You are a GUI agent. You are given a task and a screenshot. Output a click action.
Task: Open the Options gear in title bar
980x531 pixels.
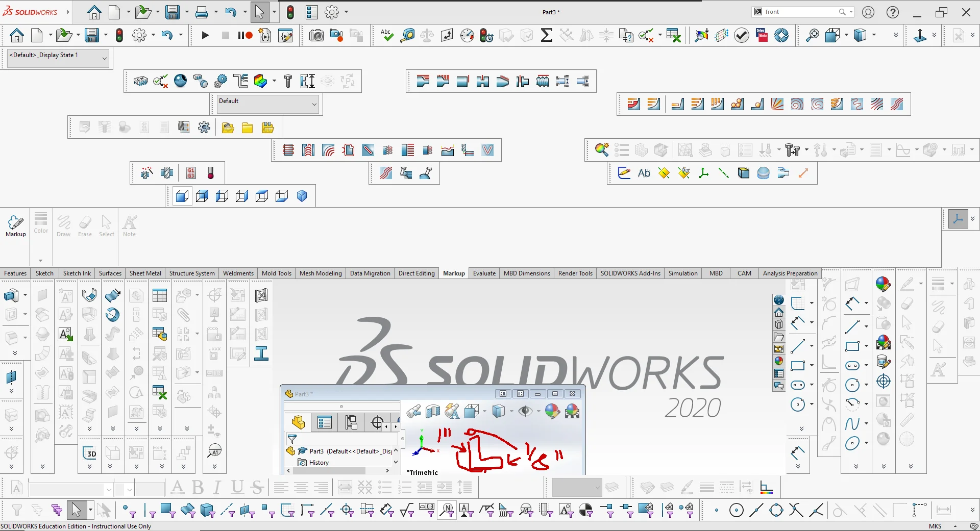(x=332, y=12)
